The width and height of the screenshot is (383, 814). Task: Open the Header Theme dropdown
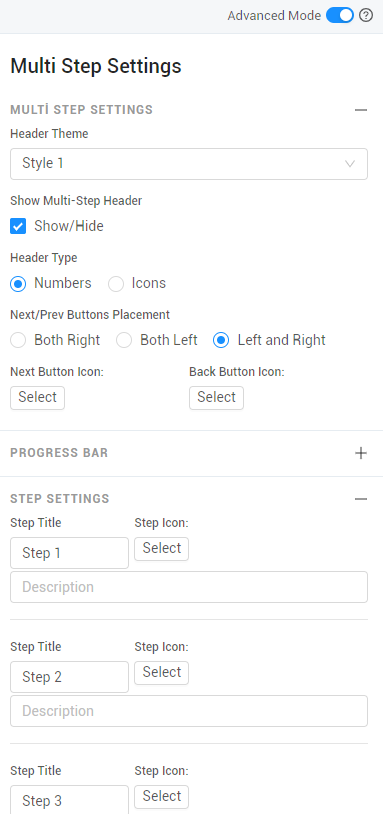tap(189, 164)
